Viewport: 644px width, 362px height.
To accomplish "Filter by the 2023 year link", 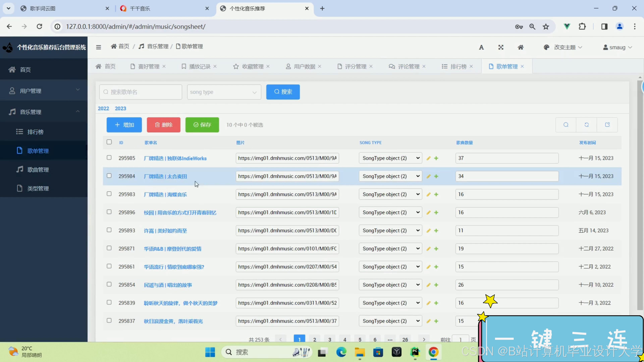I will click(x=120, y=108).
